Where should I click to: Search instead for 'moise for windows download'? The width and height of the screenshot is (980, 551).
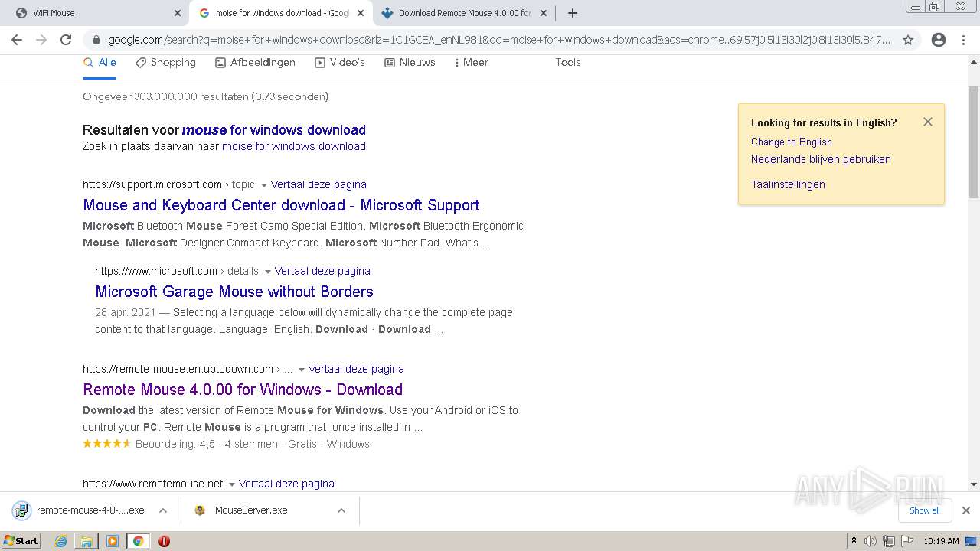coord(294,146)
